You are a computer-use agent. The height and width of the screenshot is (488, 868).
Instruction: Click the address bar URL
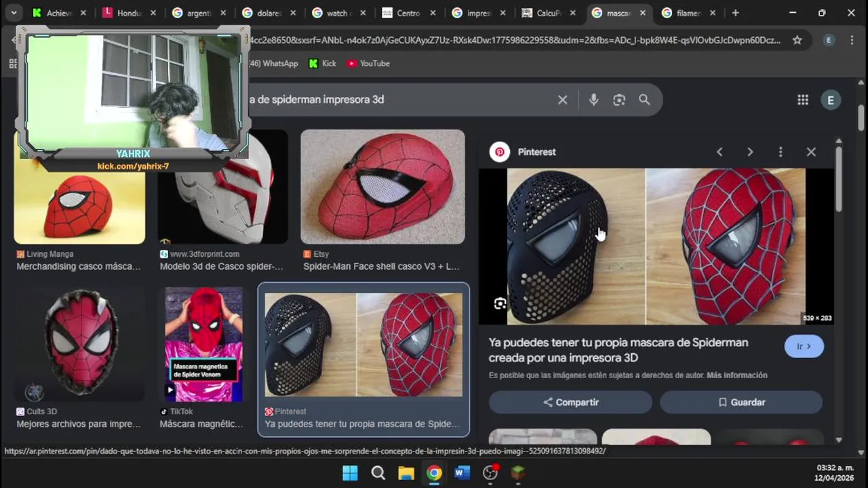(x=515, y=40)
